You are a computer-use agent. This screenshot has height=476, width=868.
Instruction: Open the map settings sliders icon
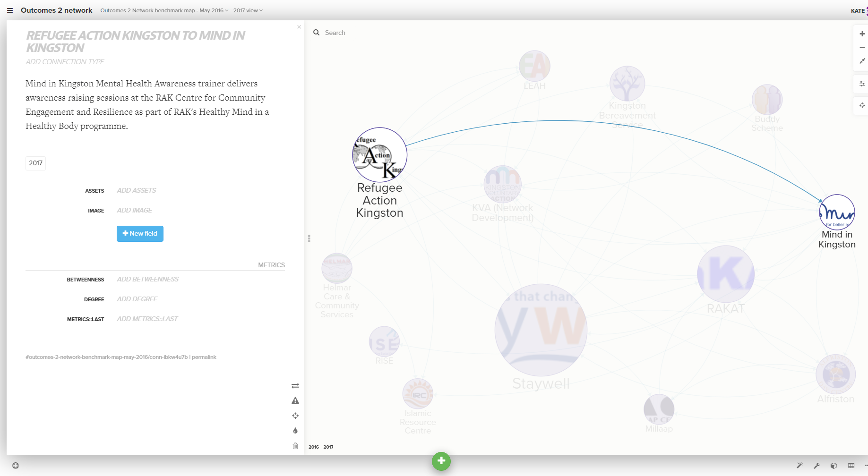coord(862,84)
